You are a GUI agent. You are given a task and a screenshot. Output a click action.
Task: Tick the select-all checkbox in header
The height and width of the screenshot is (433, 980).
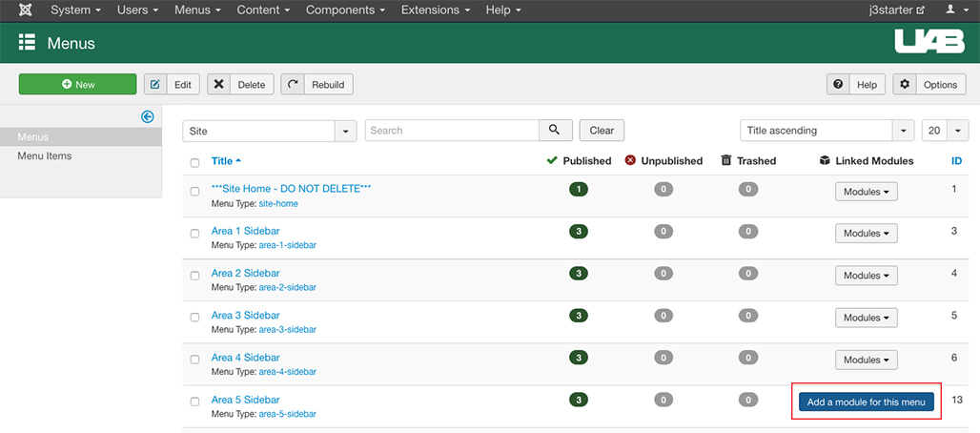click(x=194, y=163)
